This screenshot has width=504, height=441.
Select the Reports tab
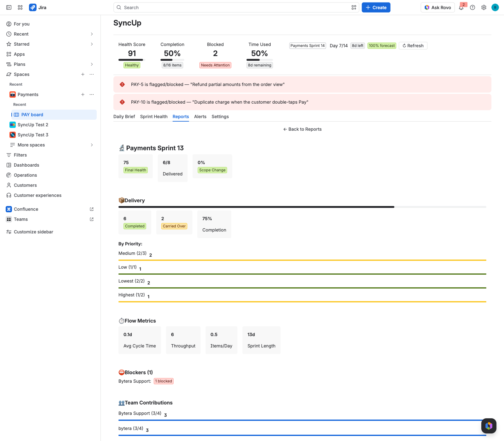(181, 117)
